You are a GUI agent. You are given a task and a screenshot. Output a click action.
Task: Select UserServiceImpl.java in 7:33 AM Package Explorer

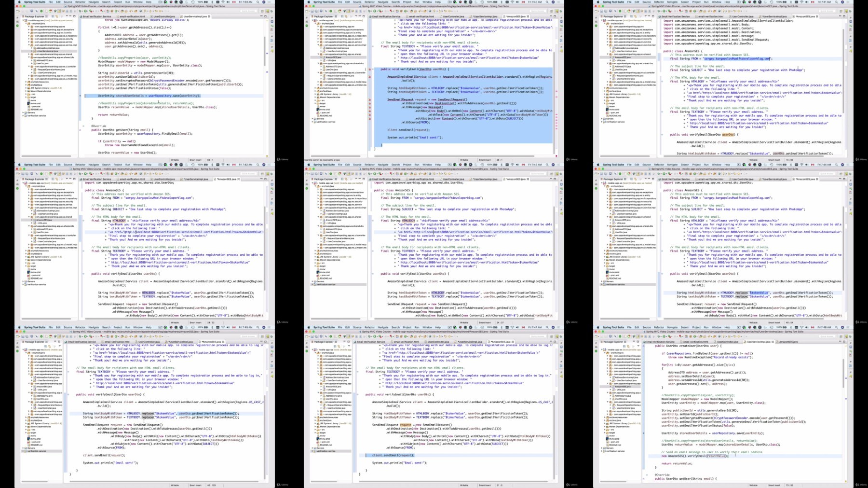click(47, 51)
